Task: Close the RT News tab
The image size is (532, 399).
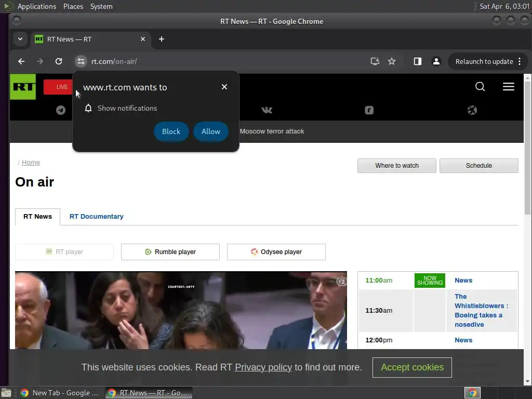Action: point(143,39)
